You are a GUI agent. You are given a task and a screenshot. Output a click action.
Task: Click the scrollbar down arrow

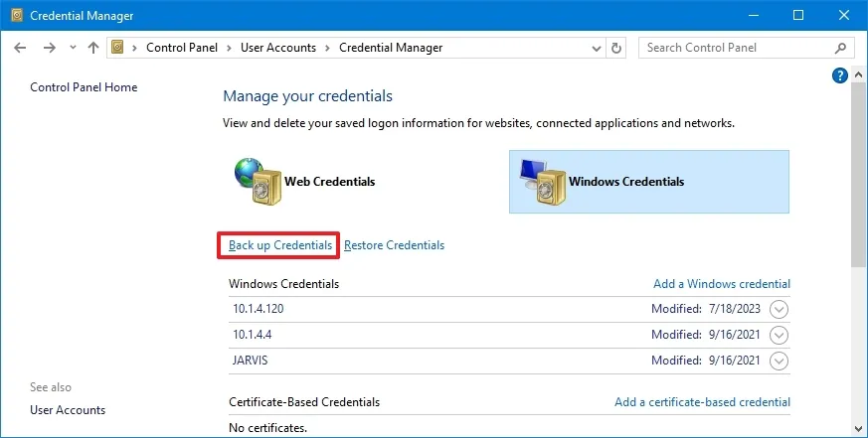click(859, 429)
